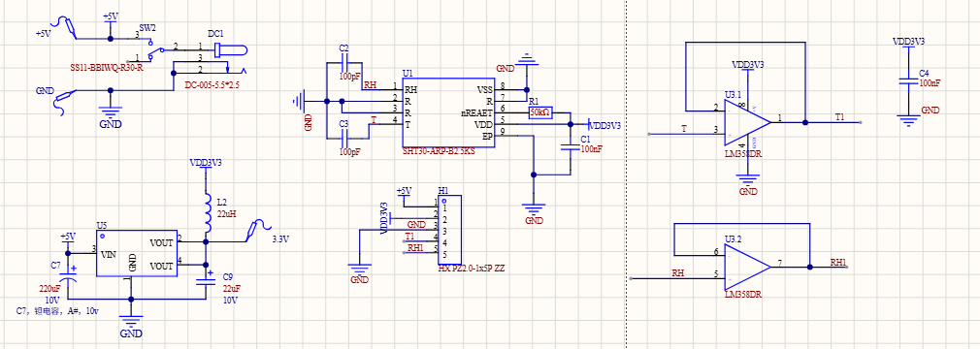Viewport: 980px width, 349px height.
Task: Select the H1 five-pin header body
Action: (x=450, y=231)
